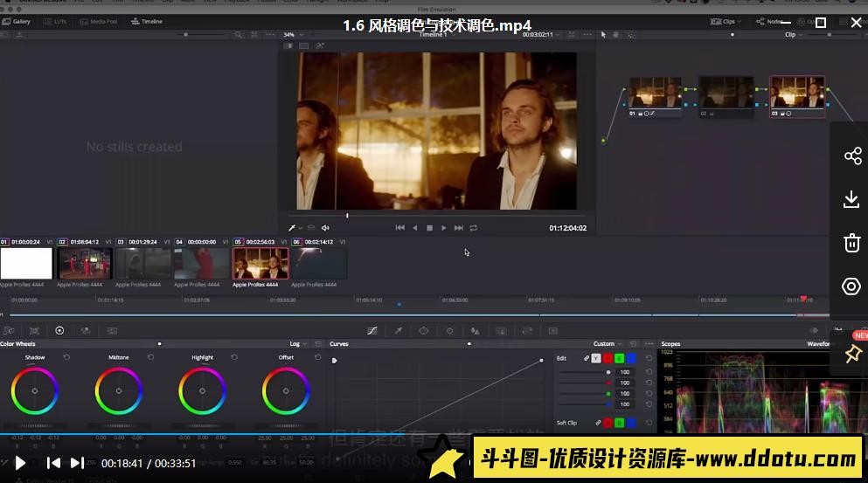Toggle the Nodes panel button
This screenshot has height=483, width=868.
[771, 22]
